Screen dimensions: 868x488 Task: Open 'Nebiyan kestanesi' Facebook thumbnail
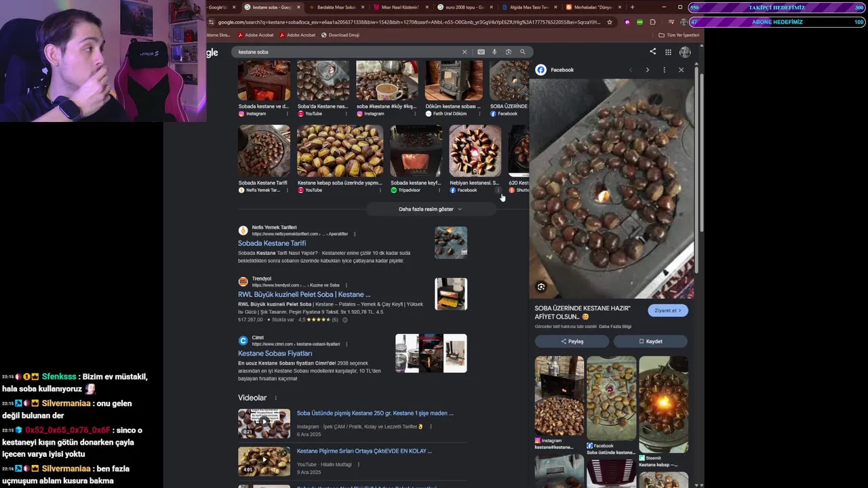point(475,150)
